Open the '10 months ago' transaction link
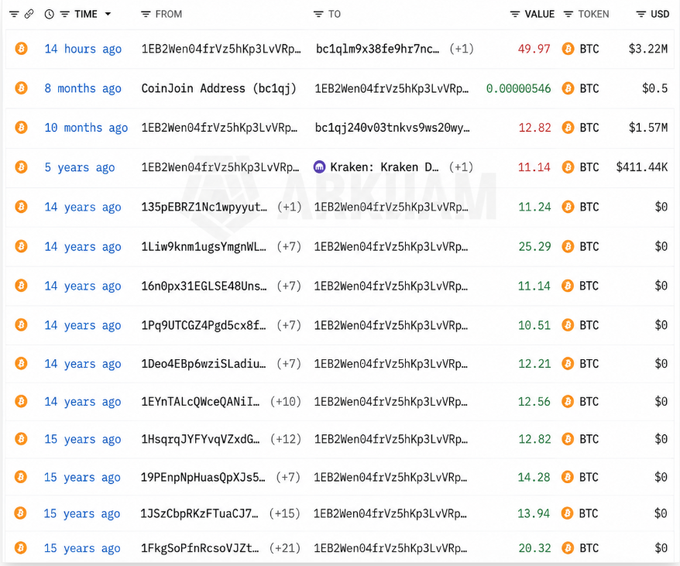This screenshot has width=680, height=566. coord(86,128)
